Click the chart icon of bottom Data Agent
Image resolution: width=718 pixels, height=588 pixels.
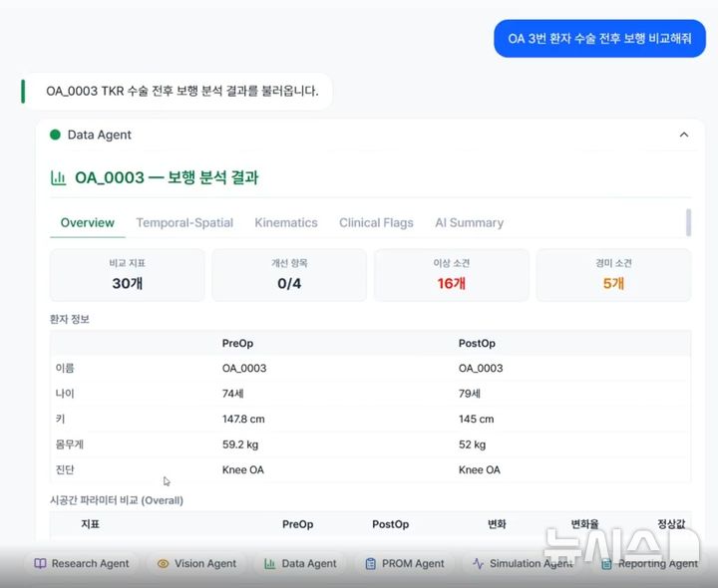(x=269, y=564)
